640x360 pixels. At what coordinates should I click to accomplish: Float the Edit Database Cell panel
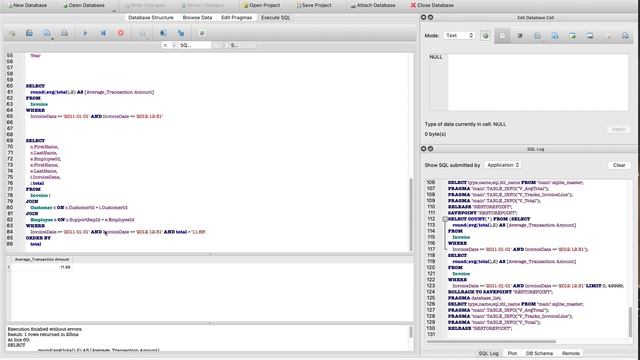click(x=430, y=18)
